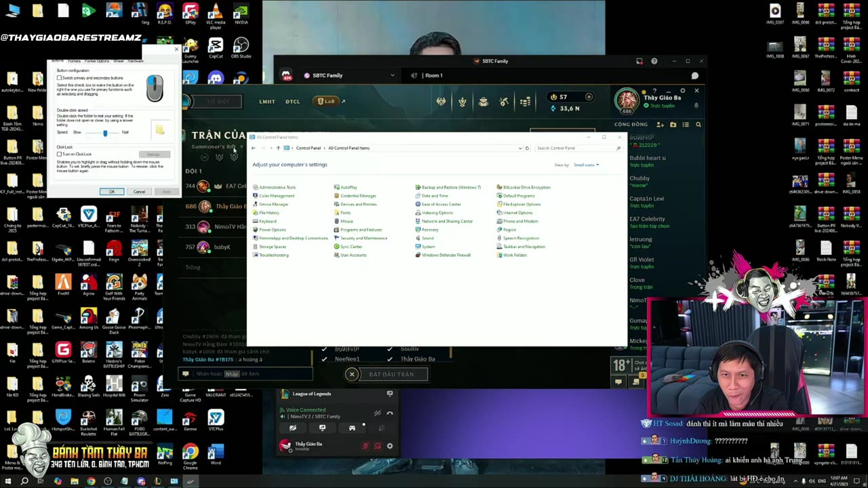Open Sync Center item

pyautogui.click(x=348, y=247)
